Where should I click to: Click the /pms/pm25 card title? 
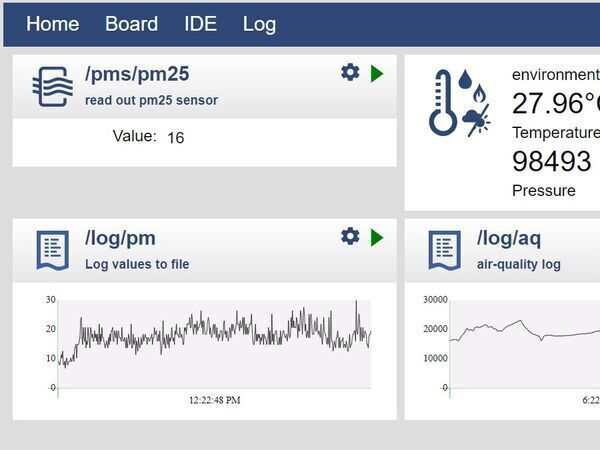click(x=137, y=74)
